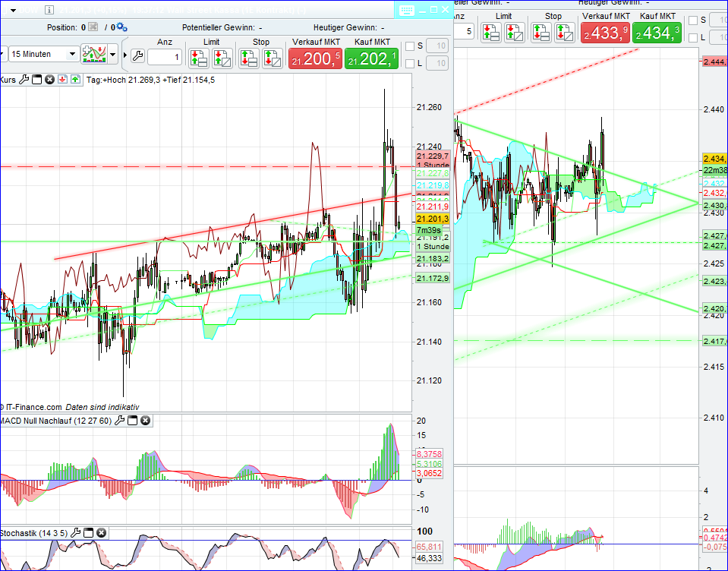Buy at market 2.434,3 in right window
The width and height of the screenshot is (728, 571).
tap(657, 33)
